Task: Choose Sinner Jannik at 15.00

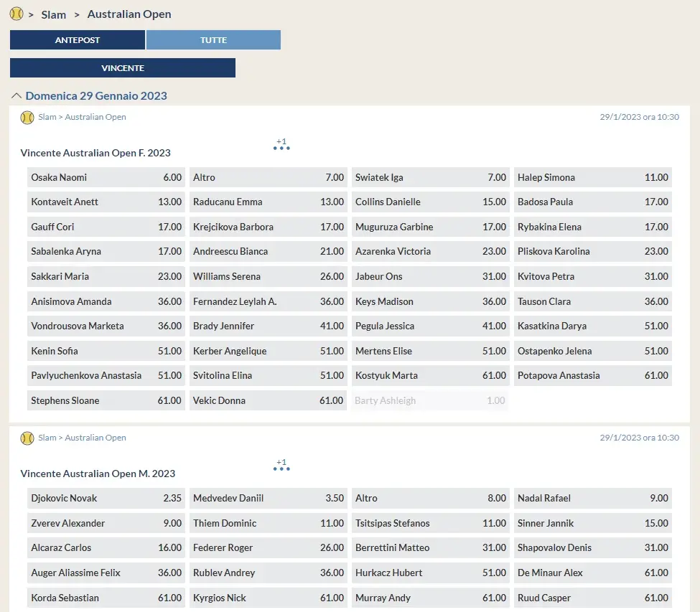Action: pyautogui.click(x=593, y=523)
